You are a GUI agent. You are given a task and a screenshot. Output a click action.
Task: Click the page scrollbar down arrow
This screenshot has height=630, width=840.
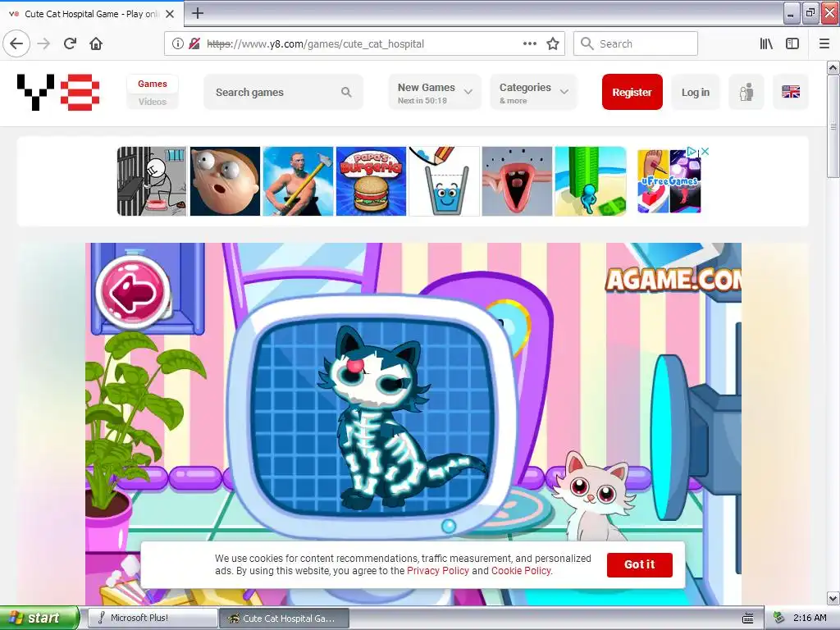pos(833,598)
